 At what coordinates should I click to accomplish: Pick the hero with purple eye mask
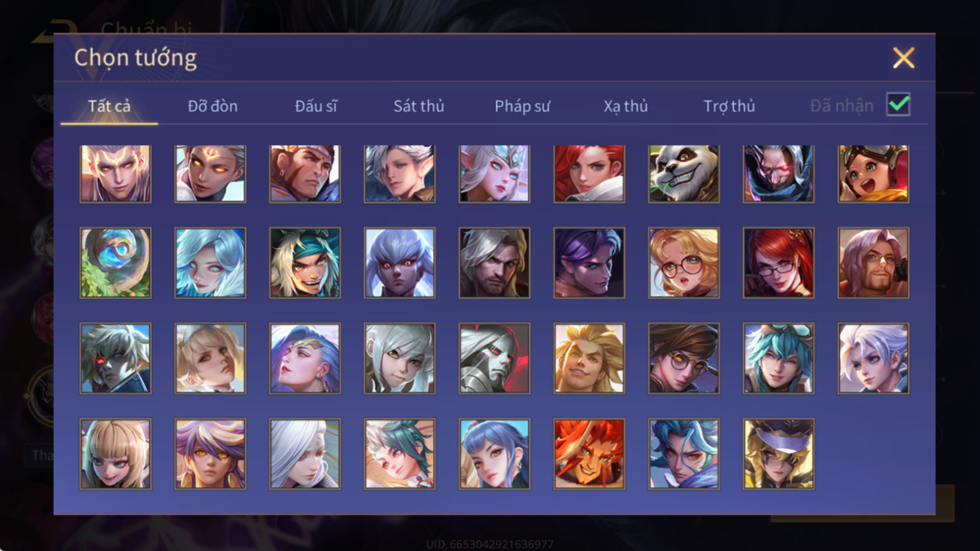click(x=778, y=454)
